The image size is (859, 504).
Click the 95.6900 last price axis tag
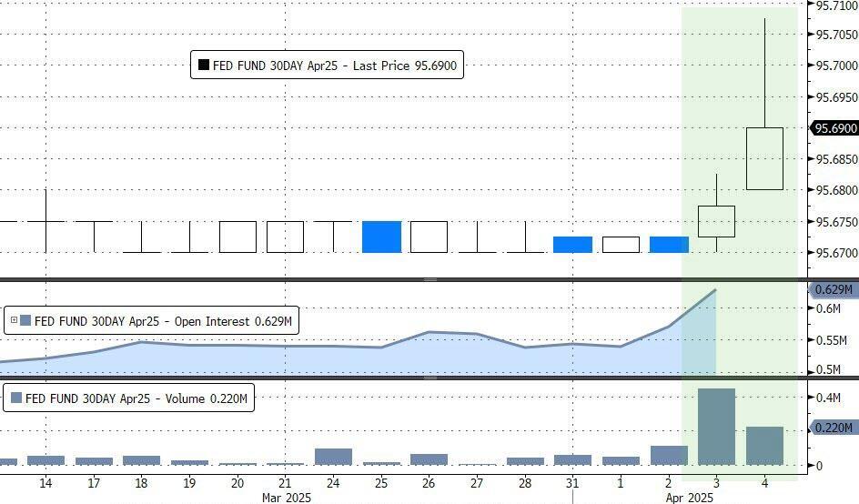coord(834,128)
